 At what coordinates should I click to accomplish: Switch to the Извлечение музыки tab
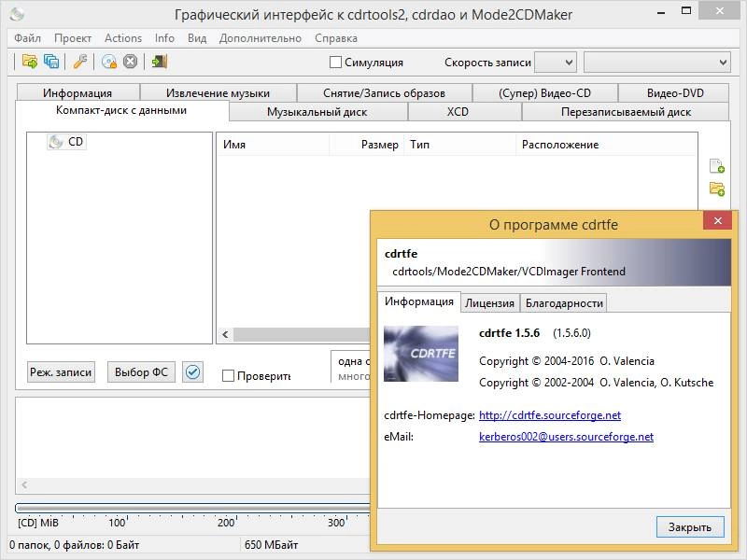(x=218, y=92)
